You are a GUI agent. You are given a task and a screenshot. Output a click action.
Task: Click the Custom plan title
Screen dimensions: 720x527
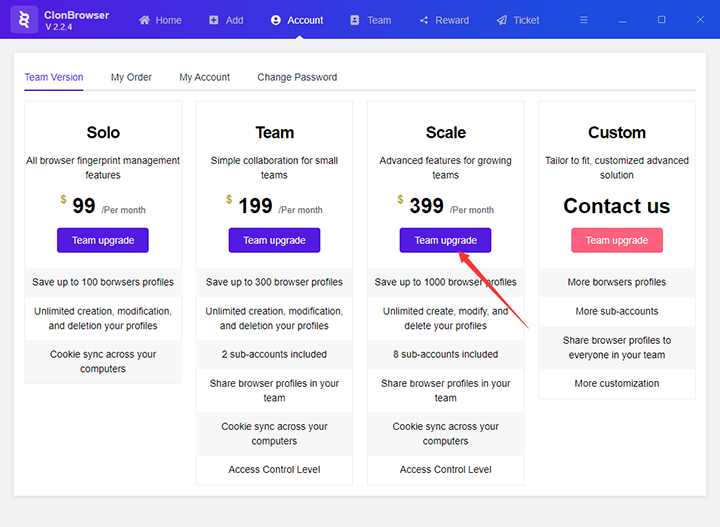click(x=617, y=132)
